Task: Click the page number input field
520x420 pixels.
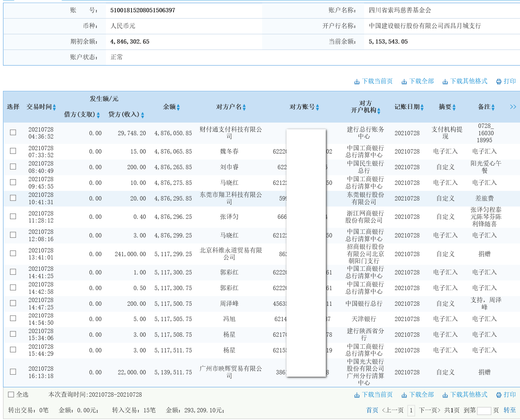Action: (x=411, y=410)
